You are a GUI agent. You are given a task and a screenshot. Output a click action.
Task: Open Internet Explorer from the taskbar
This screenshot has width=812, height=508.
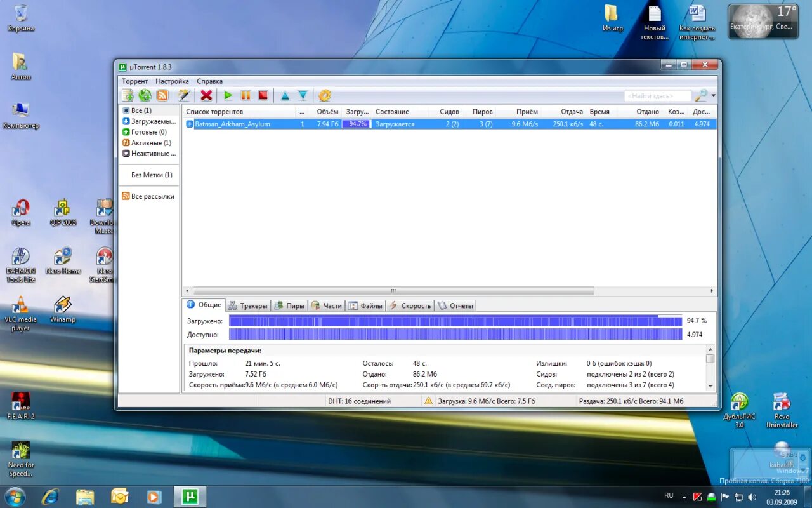point(50,495)
